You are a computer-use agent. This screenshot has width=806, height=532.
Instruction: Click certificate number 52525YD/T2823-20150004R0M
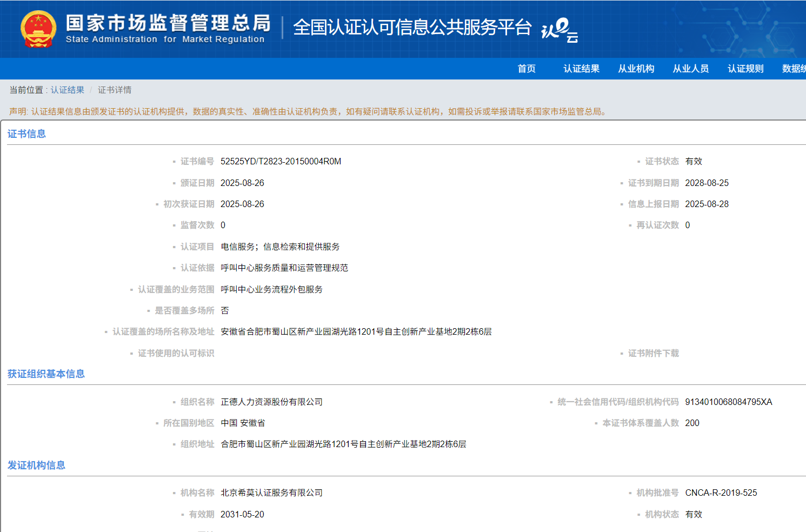[281, 161]
